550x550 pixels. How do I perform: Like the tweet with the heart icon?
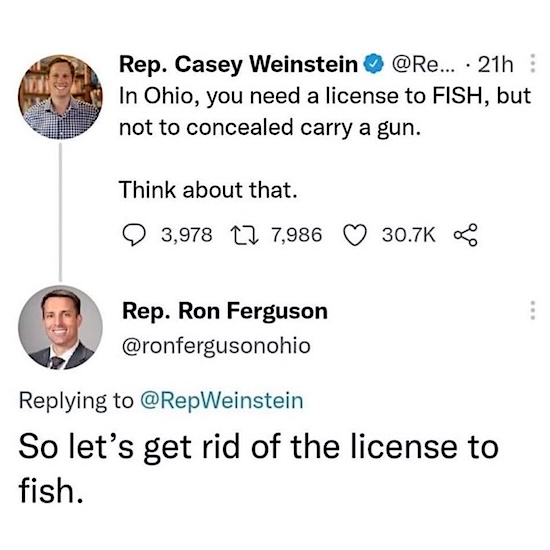(x=355, y=235)
